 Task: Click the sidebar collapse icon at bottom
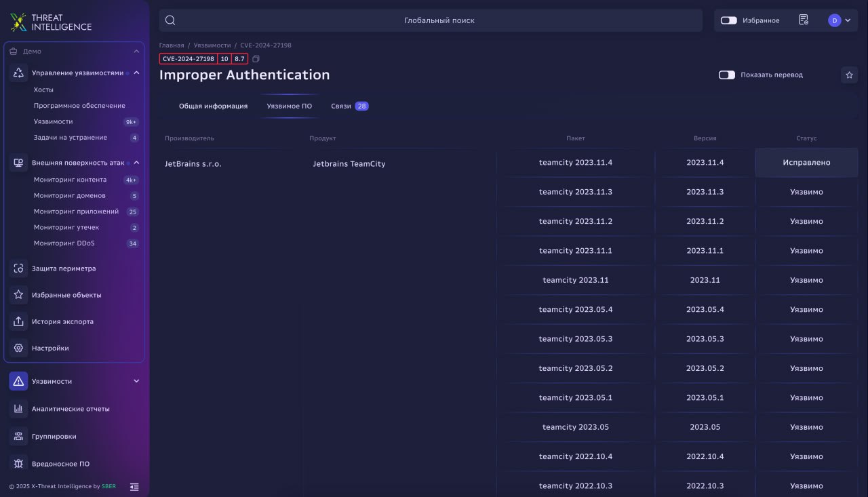[134, 486]
